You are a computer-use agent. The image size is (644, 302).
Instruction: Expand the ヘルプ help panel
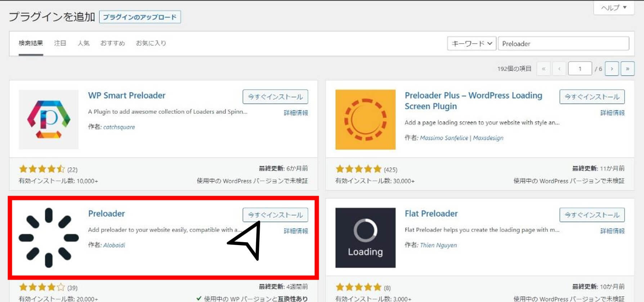[614, 8]
